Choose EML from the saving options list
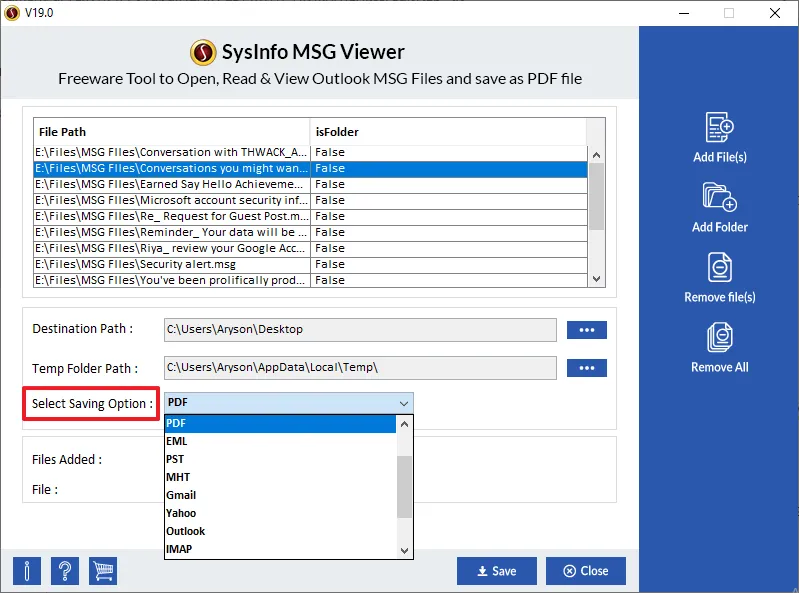The image size is (799, 593). pyautogui.click(x=177, y=441)
